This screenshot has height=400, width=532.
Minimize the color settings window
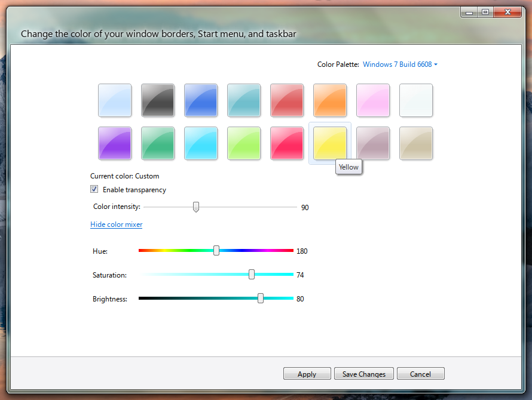click(x=469, y=13)
